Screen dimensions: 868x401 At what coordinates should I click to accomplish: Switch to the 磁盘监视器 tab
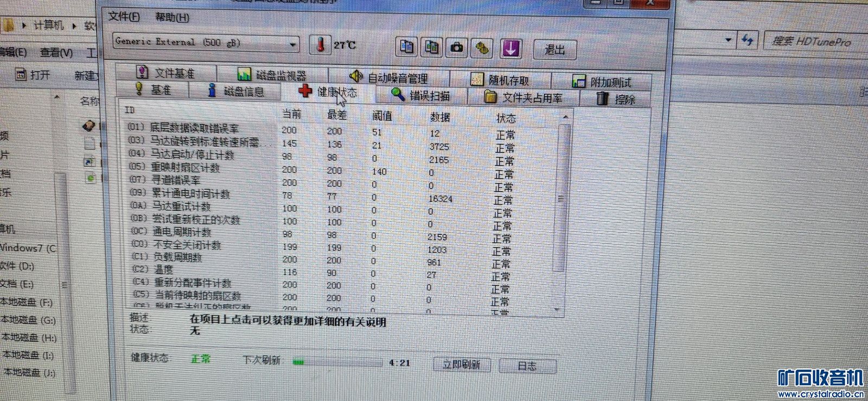[272, 74]
